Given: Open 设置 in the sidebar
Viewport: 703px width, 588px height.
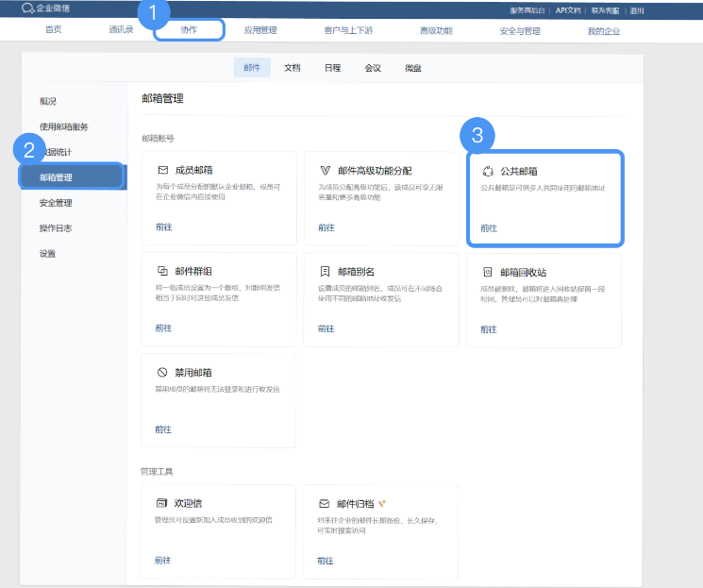Looking at the screenshot, I should pyautogui.click(x=47, y=253).
